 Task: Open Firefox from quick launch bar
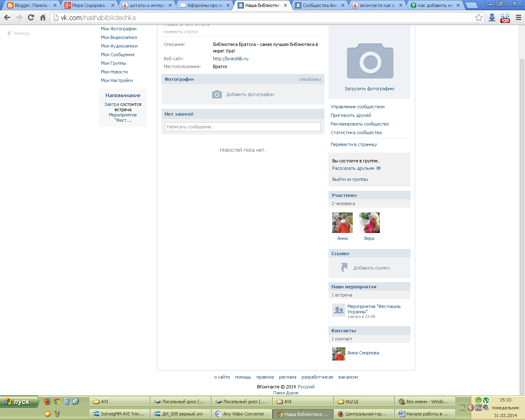click(x=48, y=402)
